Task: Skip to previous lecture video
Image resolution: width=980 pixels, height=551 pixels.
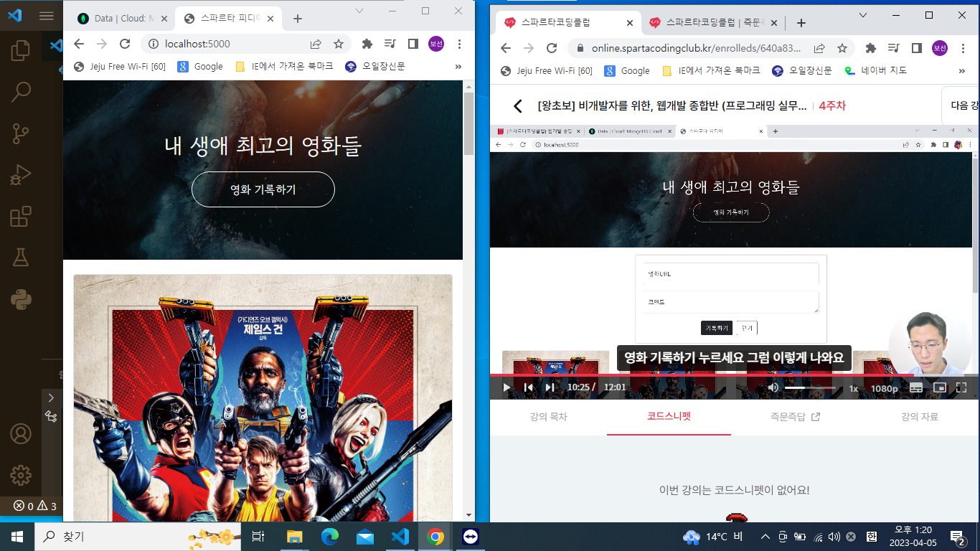Action: click(529, 387)
